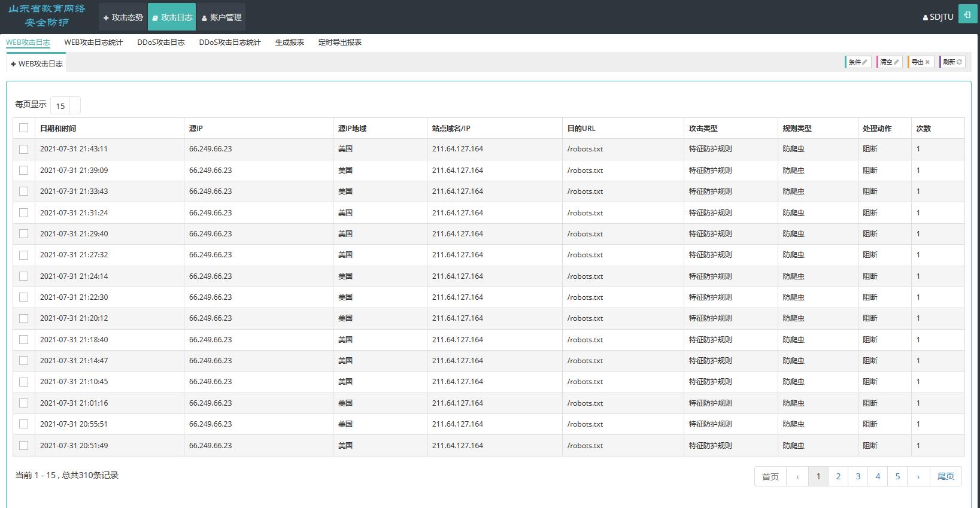Click 特征防护规则 in the 21:31:24 row

711,212
